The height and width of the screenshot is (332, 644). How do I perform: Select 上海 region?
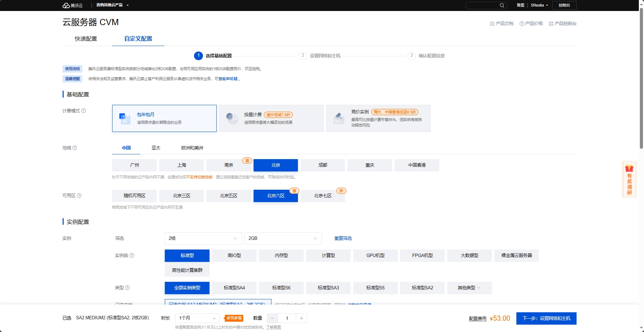[x=182, y=165]
